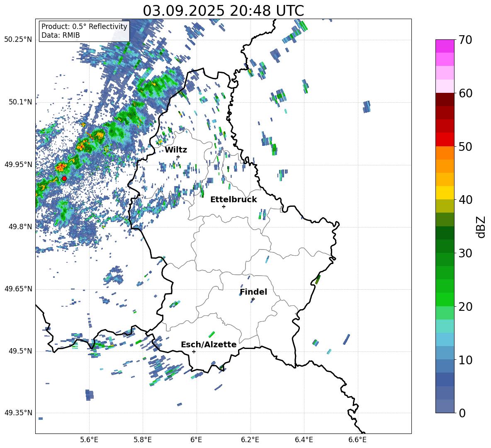The width and height of the screenshot is (491, 448).
Task: Click the 5.6°E longitude label
Action: 89,440
